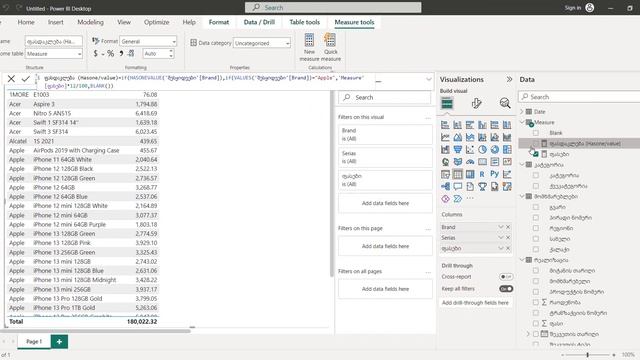Get more visuals via ellipsis
The image size is (640, 360).
click(470, 199)
